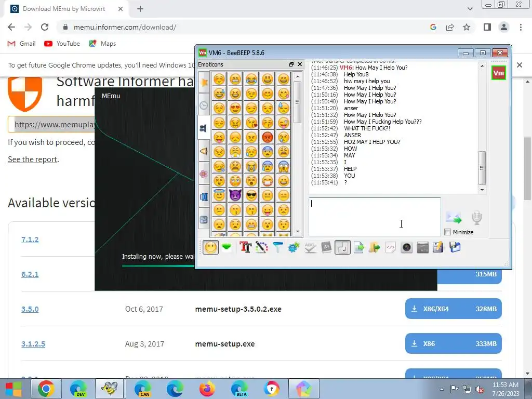Select the blue bus places emoticon tab

click(204, 197)
